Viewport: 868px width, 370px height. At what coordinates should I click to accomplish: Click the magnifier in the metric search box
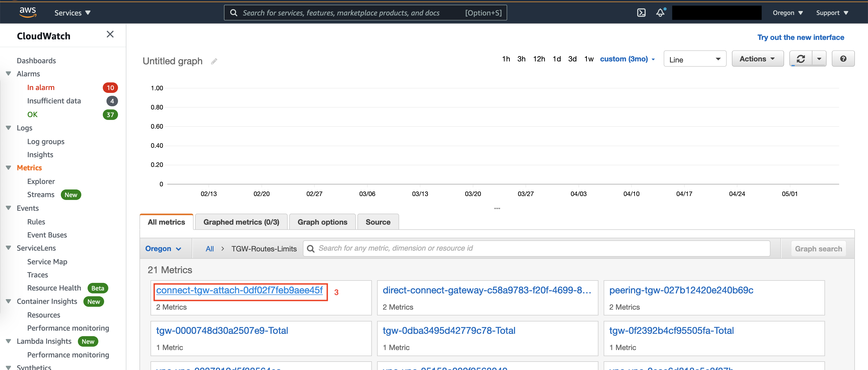click(x=311, y=249)
